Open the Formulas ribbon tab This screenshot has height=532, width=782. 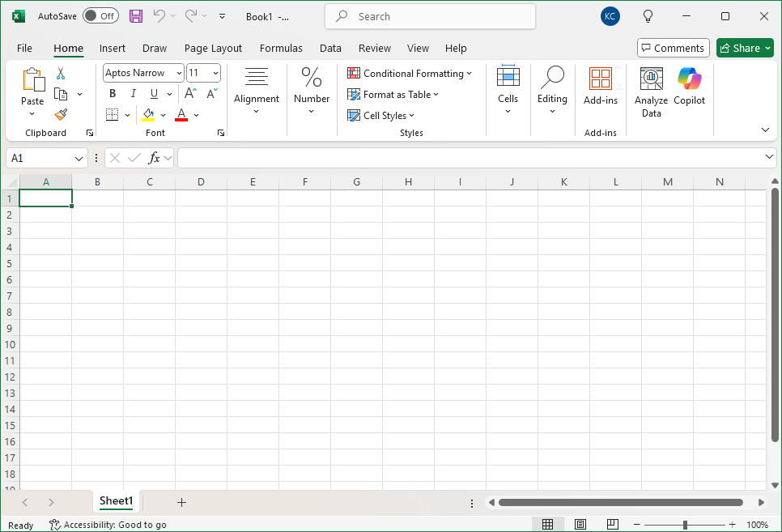click(x=281, y=48)
